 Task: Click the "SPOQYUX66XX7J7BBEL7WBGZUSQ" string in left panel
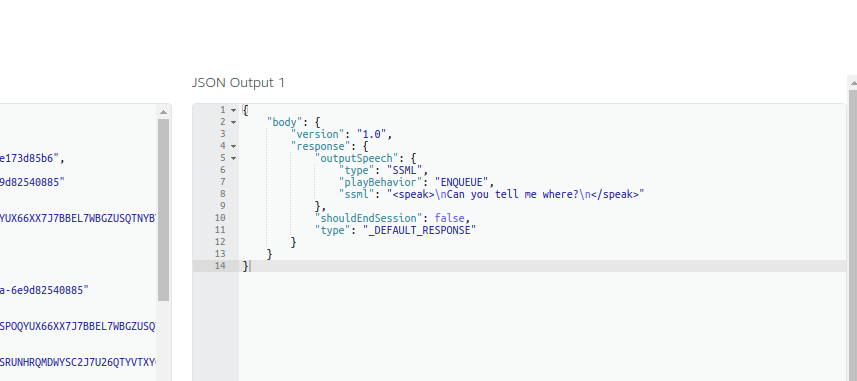tap(78, 326)
